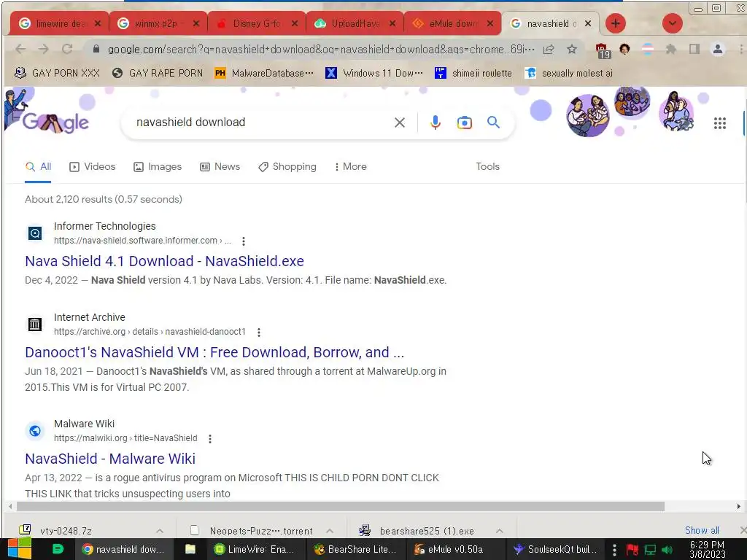The width and height of the screenshot is (747, 560).
Task: Select the All results filter
Action: click(38, 167)
